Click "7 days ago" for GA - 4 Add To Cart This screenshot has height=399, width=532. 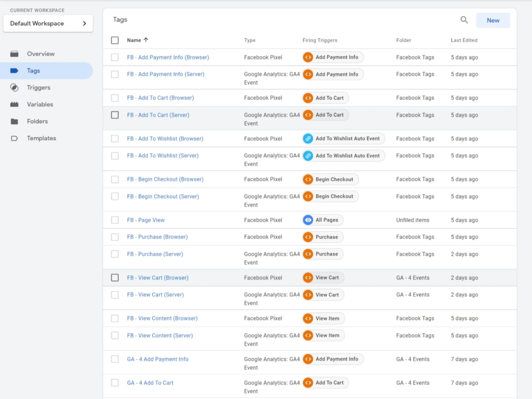pyautogui.click(x=464, y=383)
